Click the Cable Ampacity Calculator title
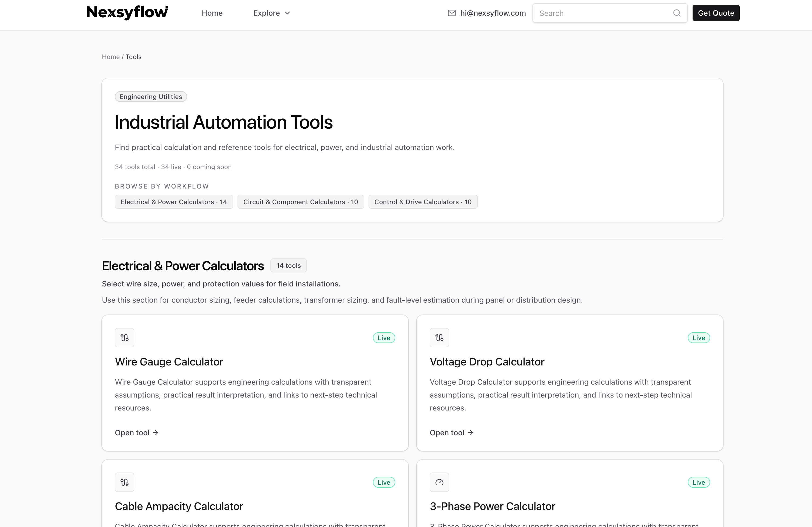This screenshot has height=527, width=812. point(179,506)
